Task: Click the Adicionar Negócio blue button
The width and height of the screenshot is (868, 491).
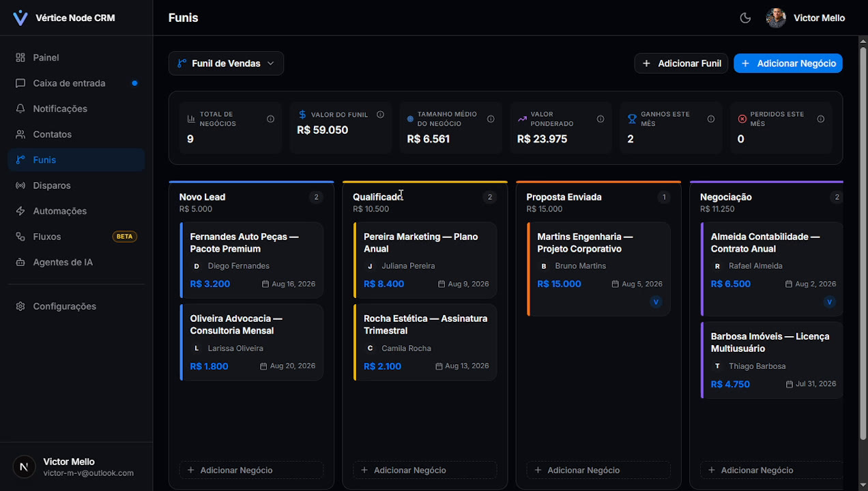Action: coord(788,63)
